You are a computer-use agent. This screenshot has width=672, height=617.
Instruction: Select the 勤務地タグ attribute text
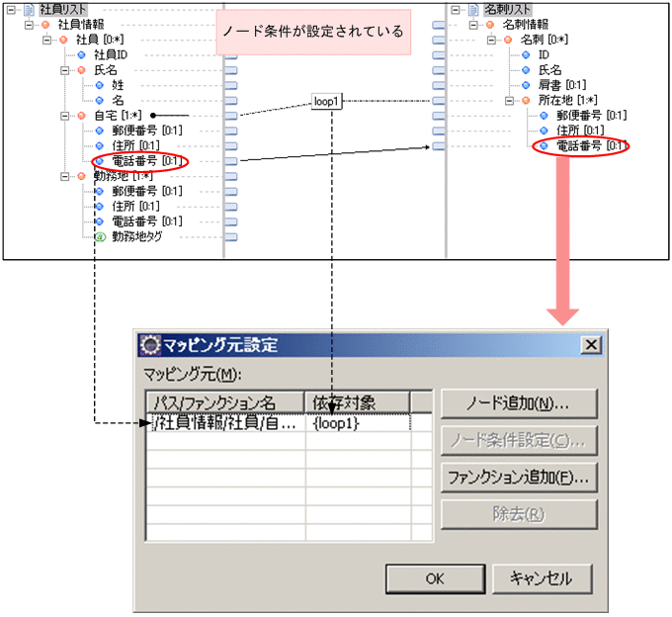pos(137,236)
